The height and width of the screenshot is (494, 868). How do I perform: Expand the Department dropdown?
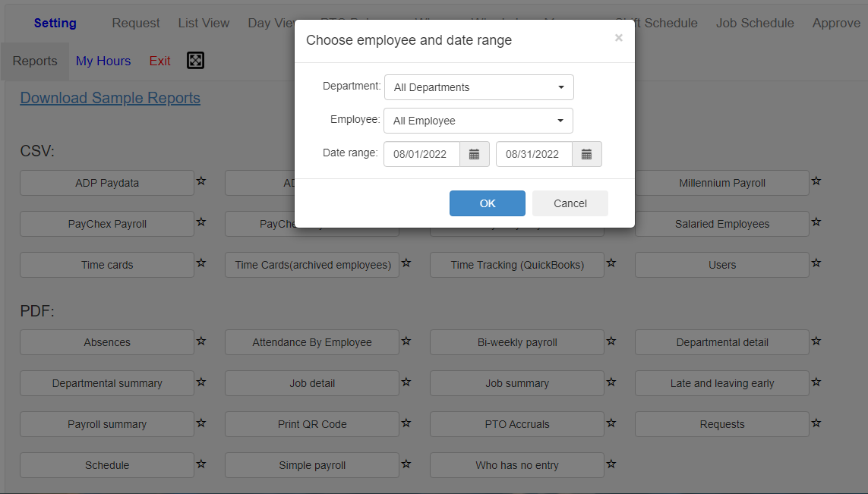coord(478,87)
